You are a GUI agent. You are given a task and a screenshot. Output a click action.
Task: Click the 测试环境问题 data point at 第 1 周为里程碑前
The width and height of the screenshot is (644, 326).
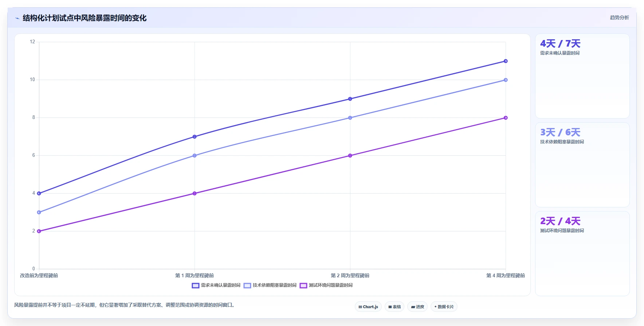click(x=195, y=194)
